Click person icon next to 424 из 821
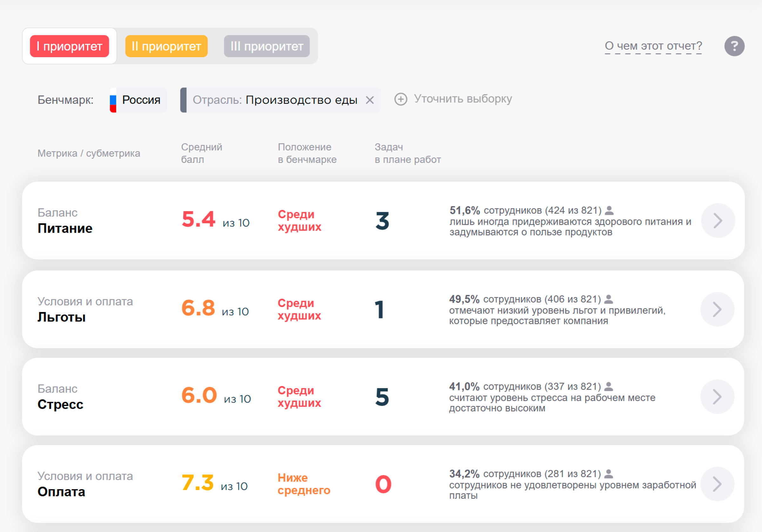 [609, 210]
